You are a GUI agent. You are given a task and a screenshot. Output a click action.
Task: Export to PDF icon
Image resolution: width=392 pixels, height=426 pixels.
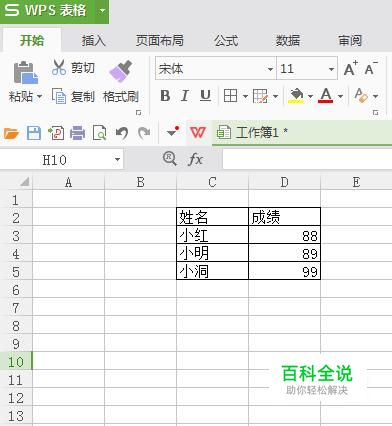pos(56,133)
